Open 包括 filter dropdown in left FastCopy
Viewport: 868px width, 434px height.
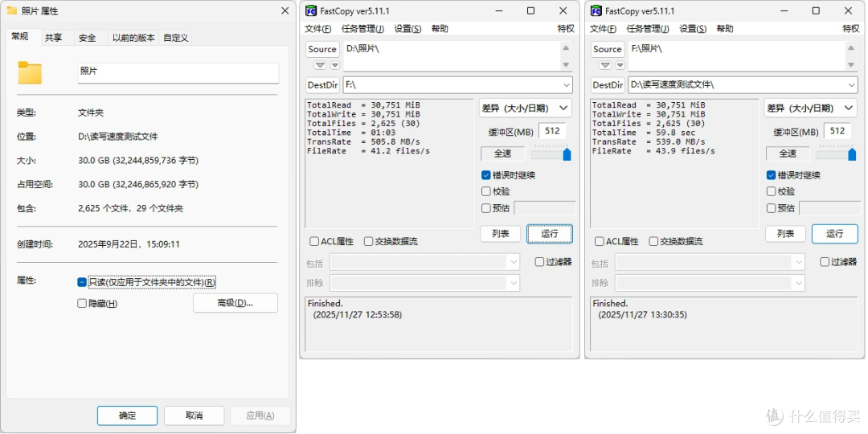click(x=424, y=262)
